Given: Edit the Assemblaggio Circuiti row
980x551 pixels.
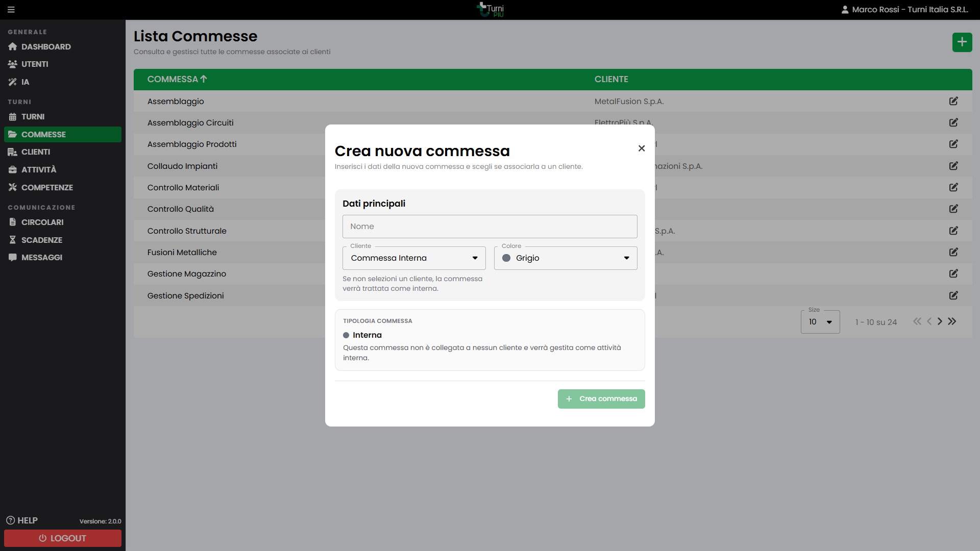Looking at the screenshot, I should click(x=953, y=122).
